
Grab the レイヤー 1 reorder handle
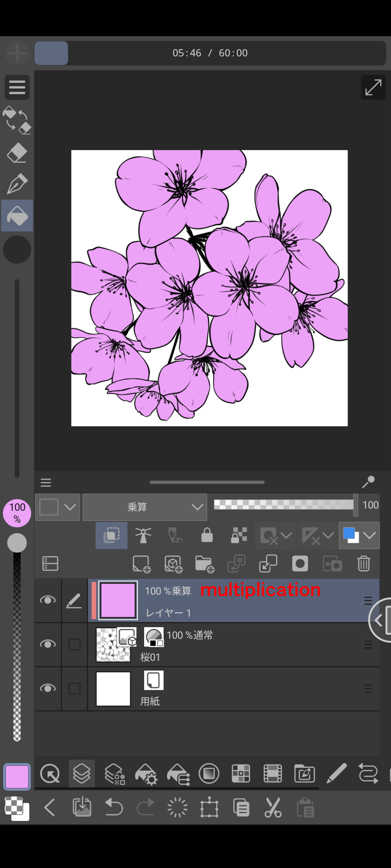pyautogui.click(x=368, y=601)
